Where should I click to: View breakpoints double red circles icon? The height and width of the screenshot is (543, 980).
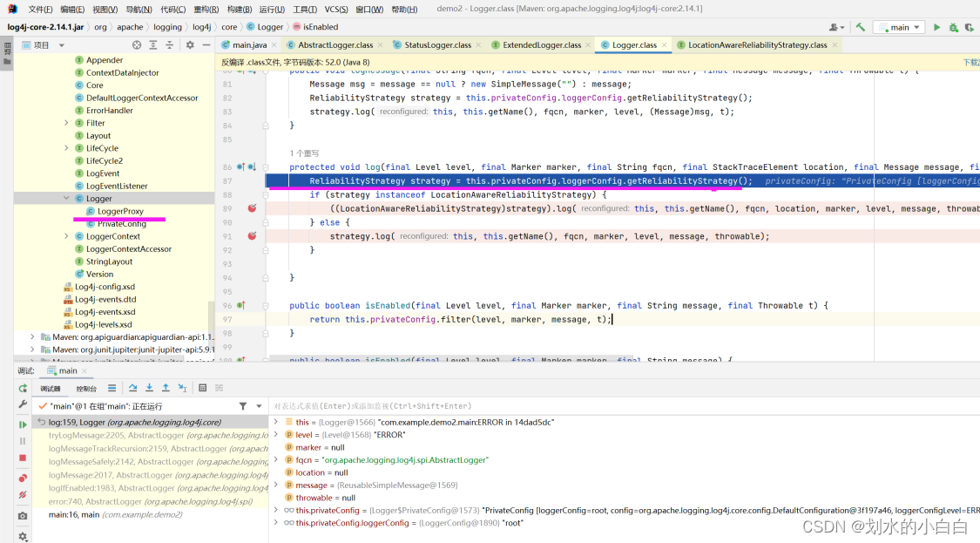(23, 478)
